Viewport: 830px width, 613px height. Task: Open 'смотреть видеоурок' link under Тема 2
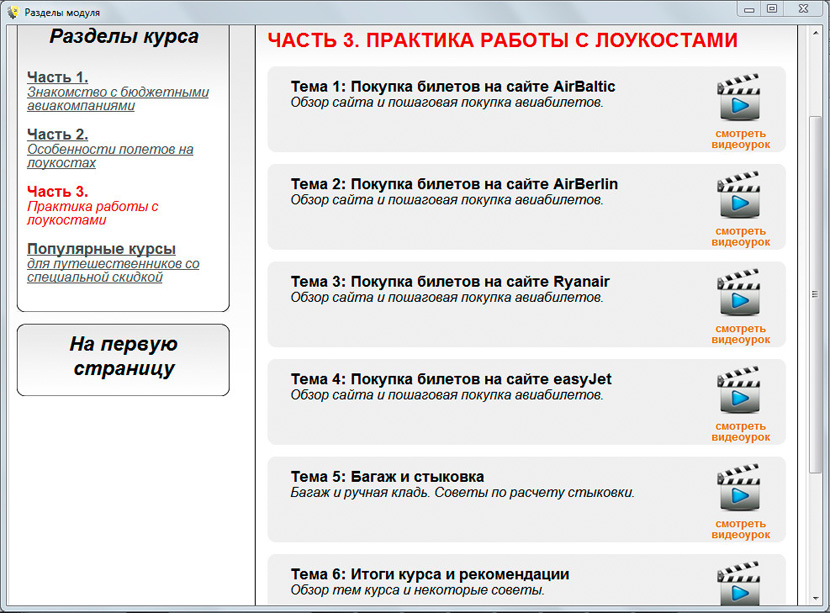741,237
